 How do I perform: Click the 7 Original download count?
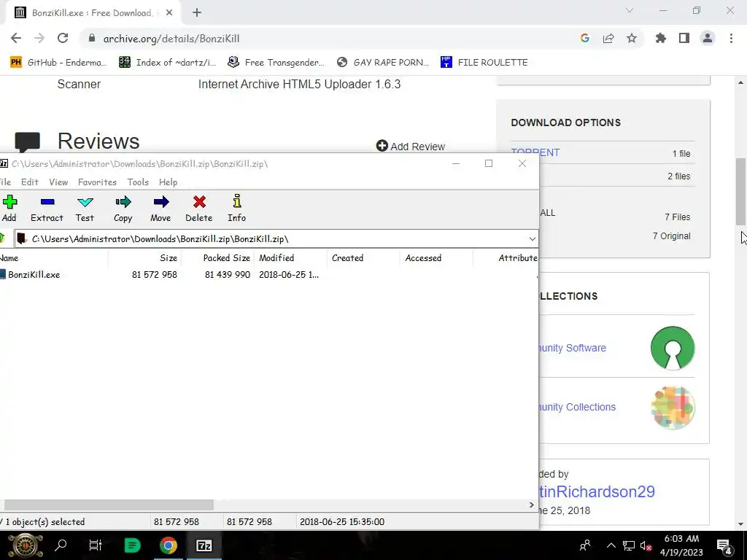point(671,236)
